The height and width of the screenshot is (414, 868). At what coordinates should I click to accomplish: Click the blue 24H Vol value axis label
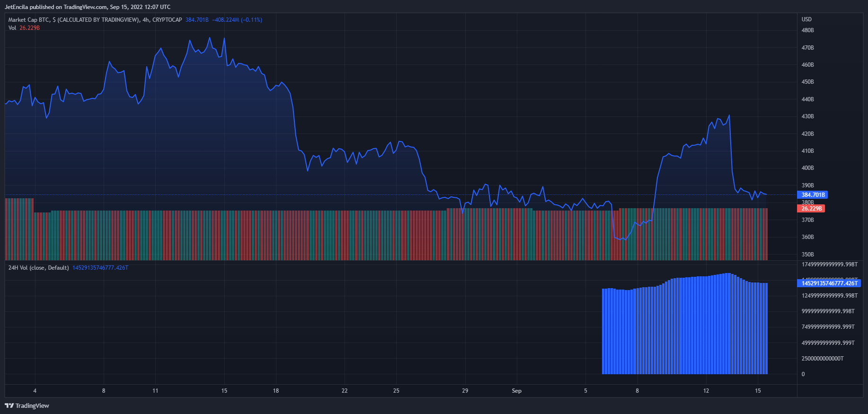829,283
